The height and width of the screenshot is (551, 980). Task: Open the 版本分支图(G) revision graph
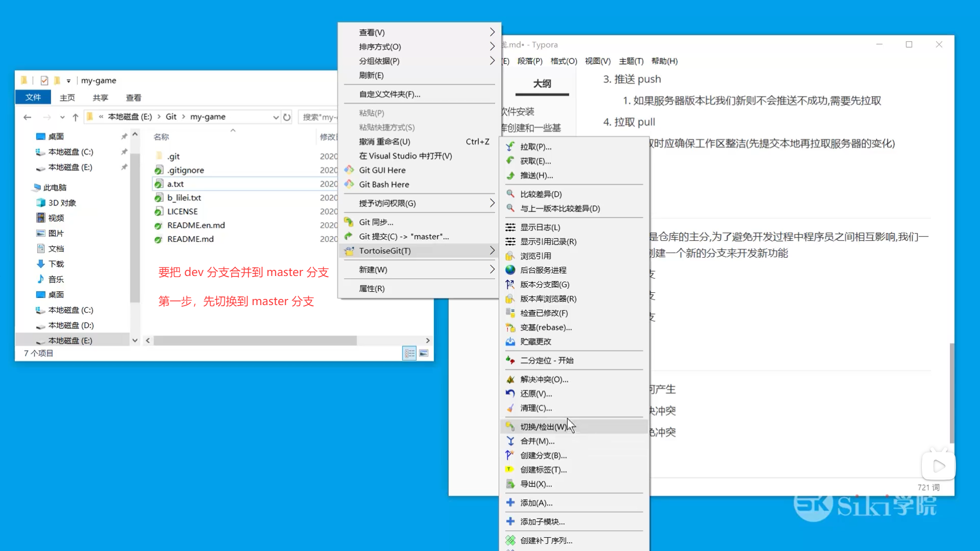point(545,284)
